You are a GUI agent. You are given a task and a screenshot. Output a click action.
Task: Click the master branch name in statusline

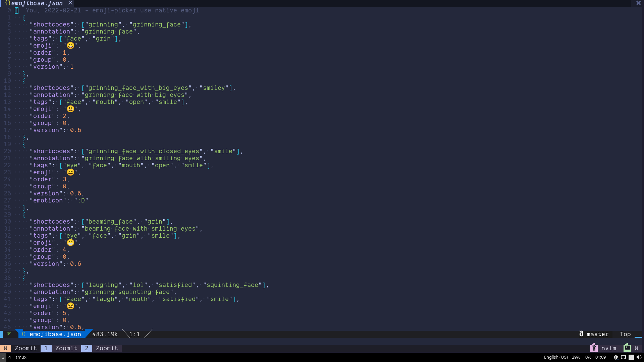tap(597, 334)
